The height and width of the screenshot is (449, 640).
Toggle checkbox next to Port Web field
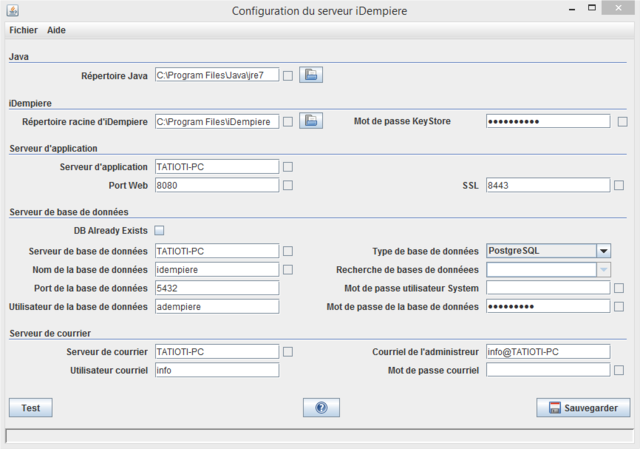point(288,185)
